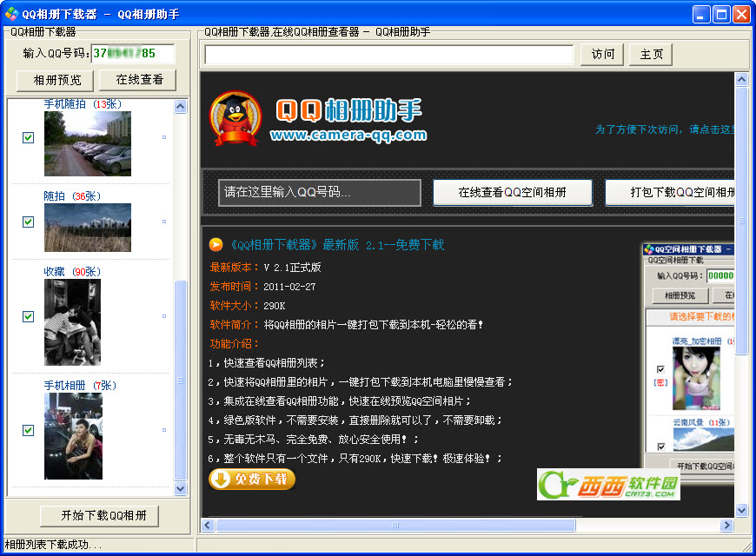Click 打包下载QQ空间相册 button
Image resolution: width=756 pixels, height=556 pixels.
tap(670, 192)
